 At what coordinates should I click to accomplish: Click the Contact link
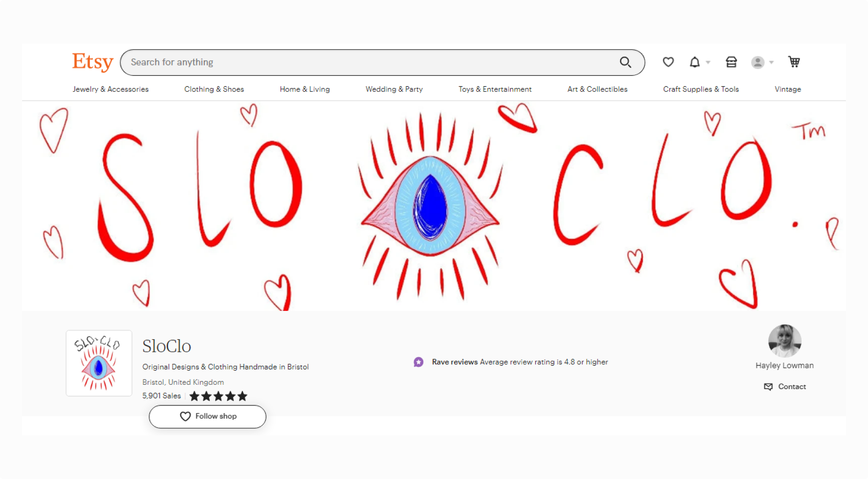coord(792,387)
